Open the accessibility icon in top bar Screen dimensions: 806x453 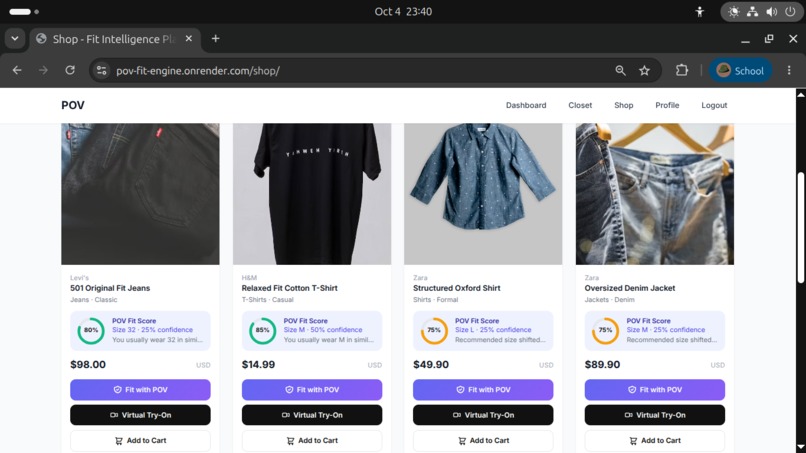click(700, 11)
